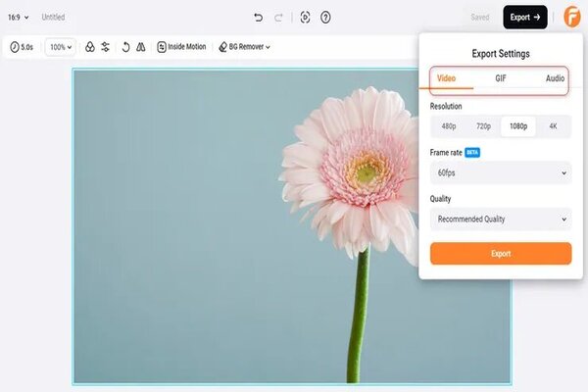Click the orange Export button

coord(501,254)
